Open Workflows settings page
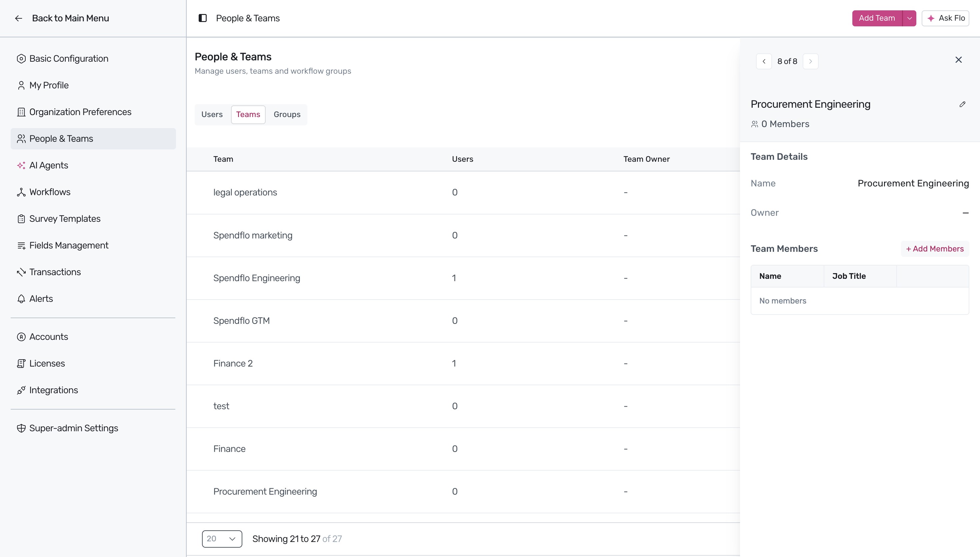This screenshot has height=557, width=980. 93,192
